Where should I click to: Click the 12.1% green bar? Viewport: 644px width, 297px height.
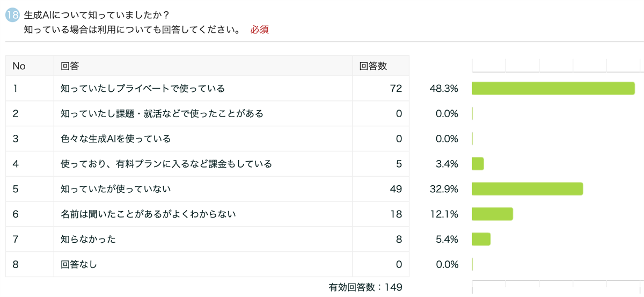click(492, 214)
